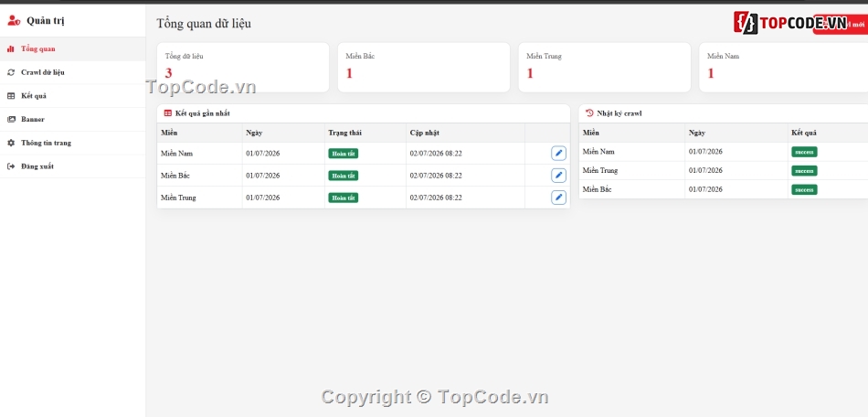Click the gear icon beside Thông tin trang
868x417 pixels.
click(11, 143)
